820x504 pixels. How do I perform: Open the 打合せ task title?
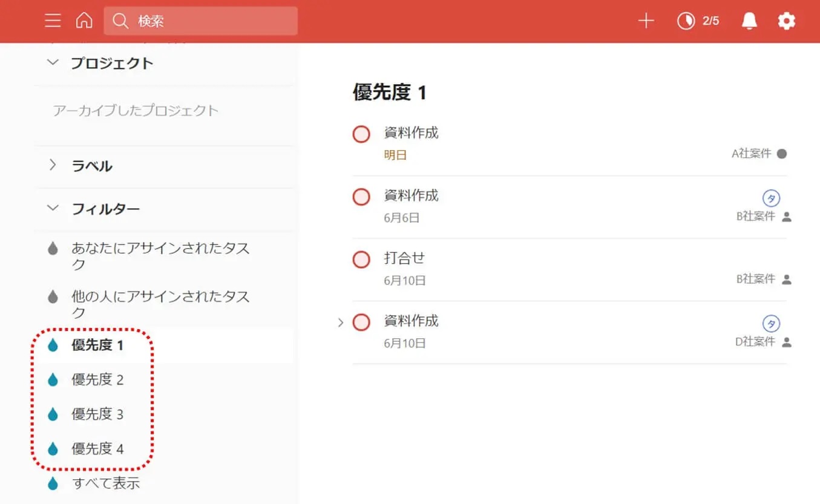tap(404, 258)
